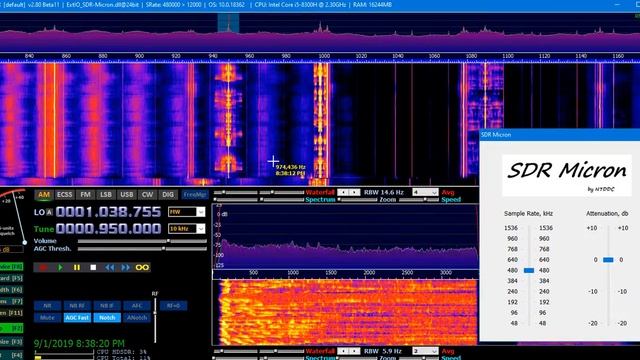Open the lower Avg dropdown showing 2
Image resolution: width=640 pixels, height=360 pixels.
coord(425,351)
